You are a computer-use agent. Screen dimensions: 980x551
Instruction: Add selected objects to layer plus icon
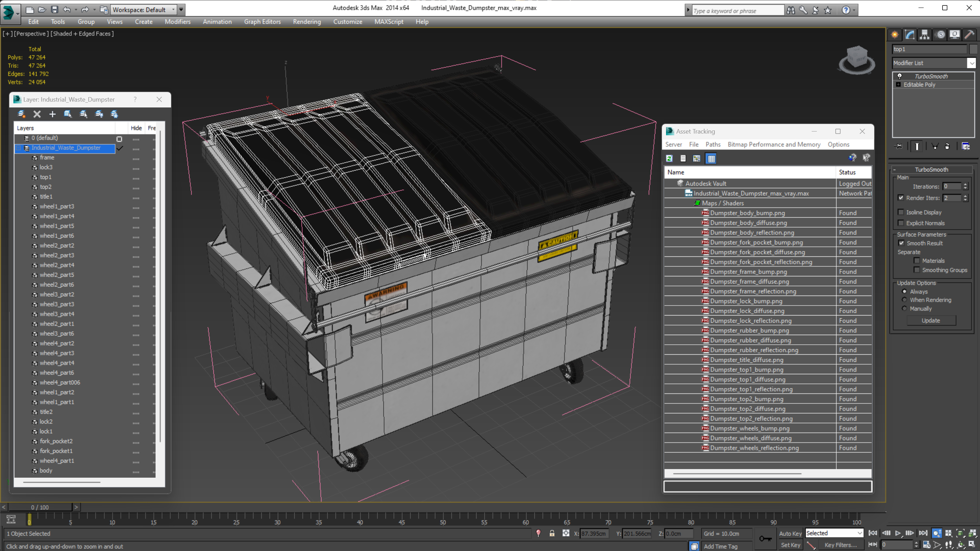tap(52, 114)
